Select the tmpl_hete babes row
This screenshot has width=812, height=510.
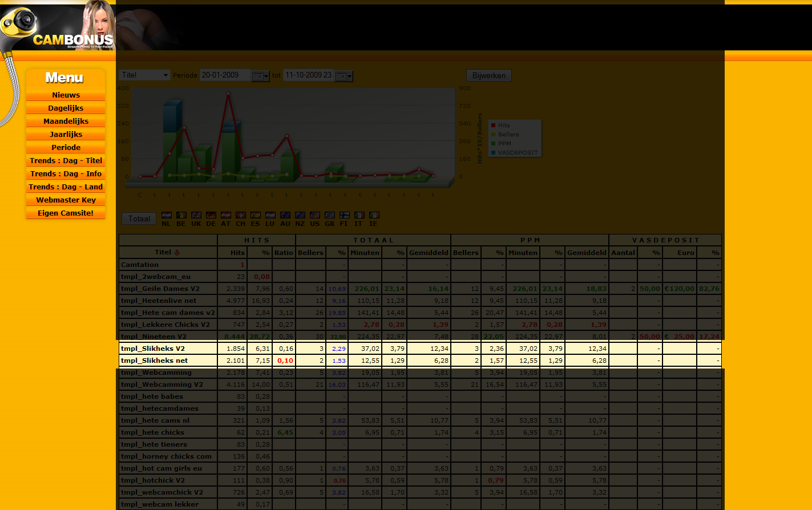coord(420,396)
